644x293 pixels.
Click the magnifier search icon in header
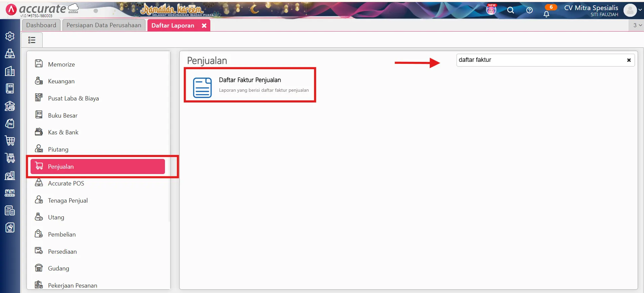(x=510, y=10)
